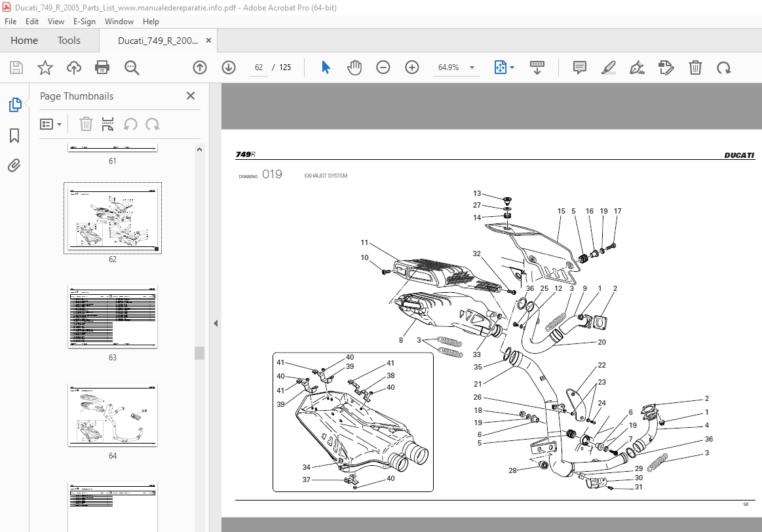This screenshot has width=762, height=532.
Task: Open the Help menu
Action: click(151, 22)
